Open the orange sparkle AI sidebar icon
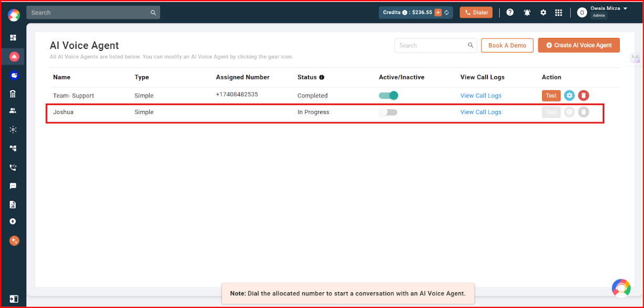This screenshot has height=308, width=644. (x=14, y=241)
